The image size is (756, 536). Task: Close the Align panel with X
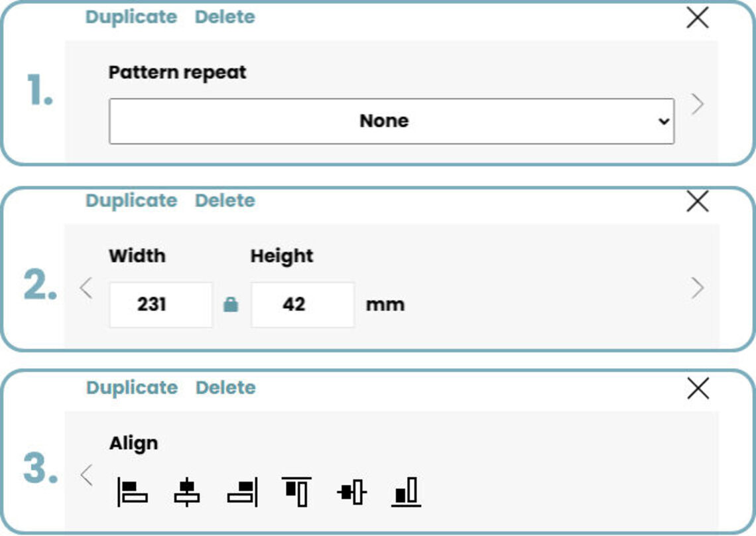point(698,388)
